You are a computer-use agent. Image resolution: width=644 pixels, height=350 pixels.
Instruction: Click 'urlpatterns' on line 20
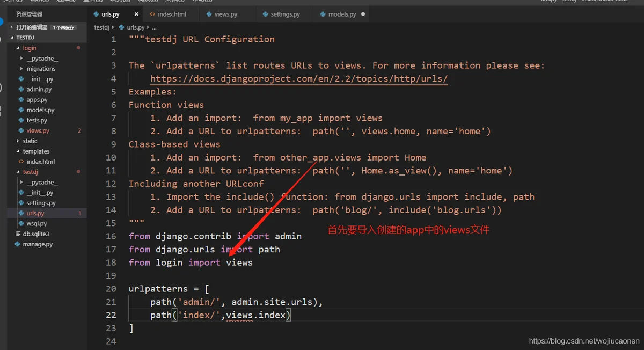[x=158, y=289]
